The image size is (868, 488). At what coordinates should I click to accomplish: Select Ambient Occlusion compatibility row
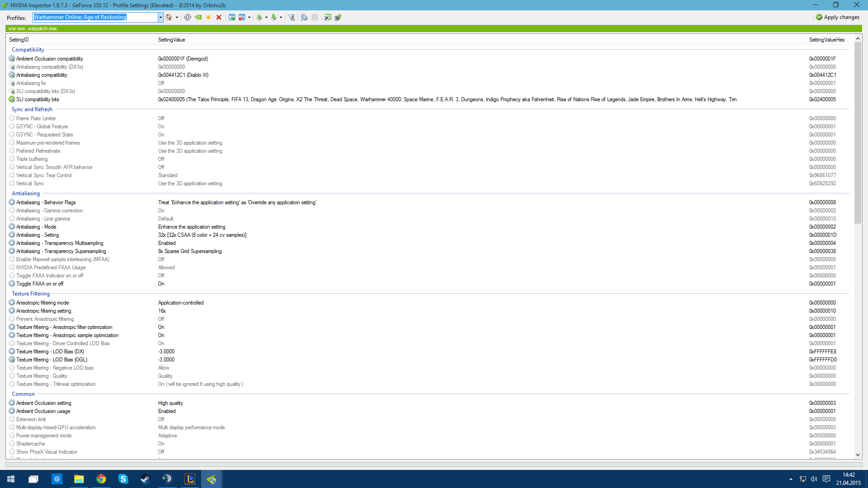coord(428,59)
